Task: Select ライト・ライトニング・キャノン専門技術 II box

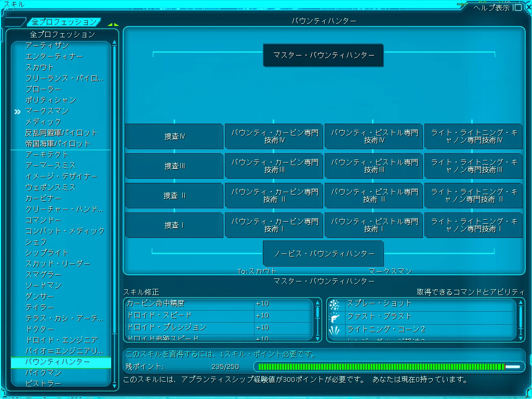Action: (474, 196)
